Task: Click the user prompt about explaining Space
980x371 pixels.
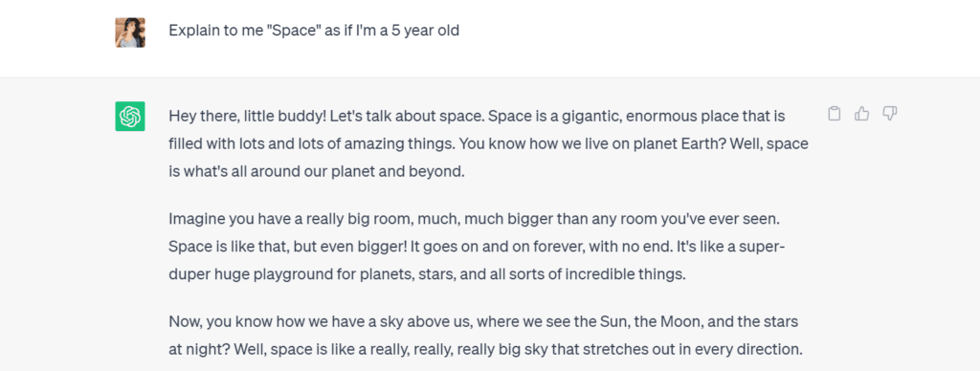Action: pos(314,31)
